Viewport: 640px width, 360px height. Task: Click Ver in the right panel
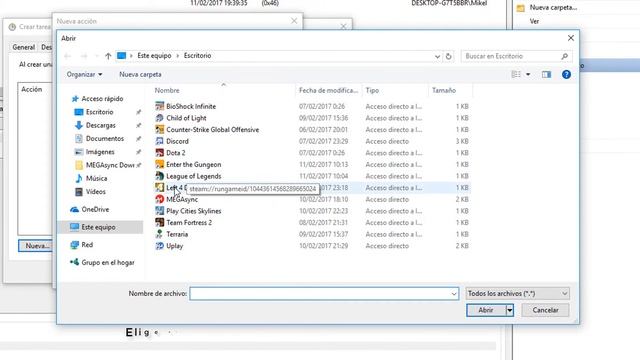534,21
